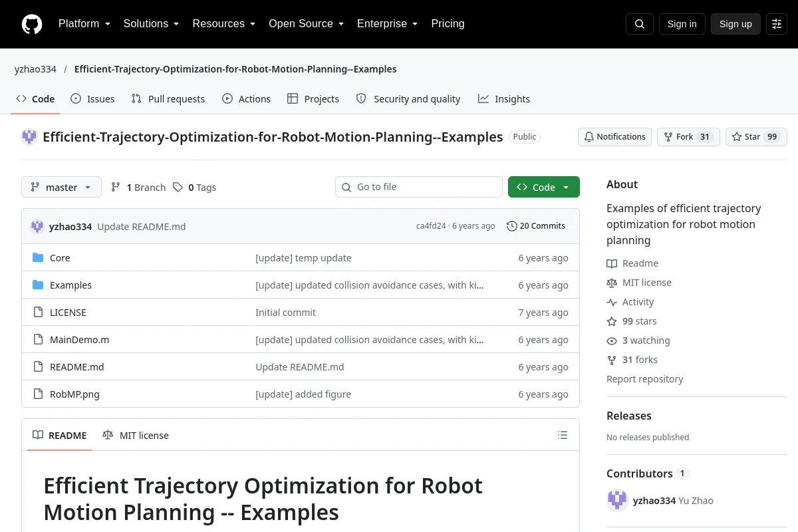Open the Update README.md latest commit message
The width and height of the screenshot is (798, 532).
(x=142, y=227)
